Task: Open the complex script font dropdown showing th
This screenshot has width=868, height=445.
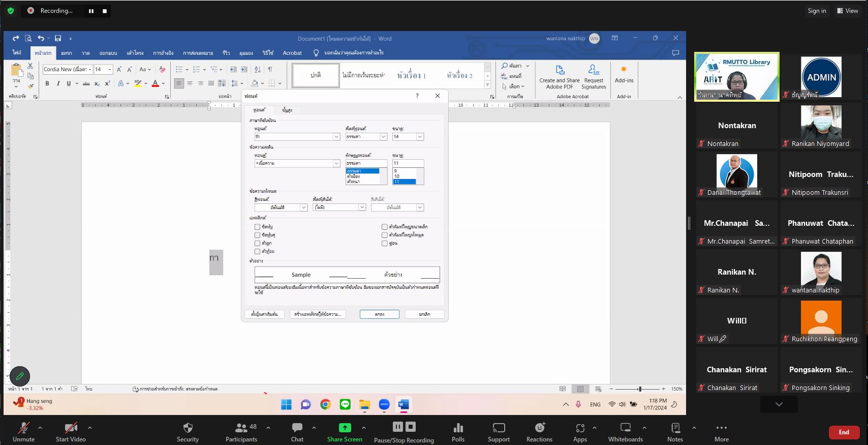Action: coord(336,137)
